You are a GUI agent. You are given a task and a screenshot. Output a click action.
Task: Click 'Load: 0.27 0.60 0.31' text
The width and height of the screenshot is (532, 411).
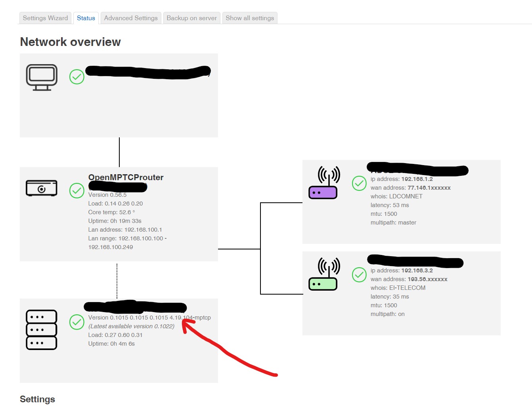tap(115, 335)
